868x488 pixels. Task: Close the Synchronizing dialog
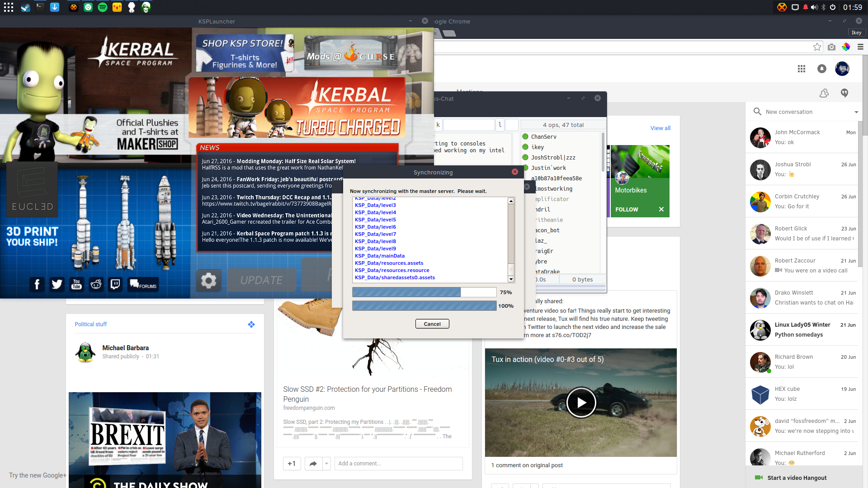(515, 172)
